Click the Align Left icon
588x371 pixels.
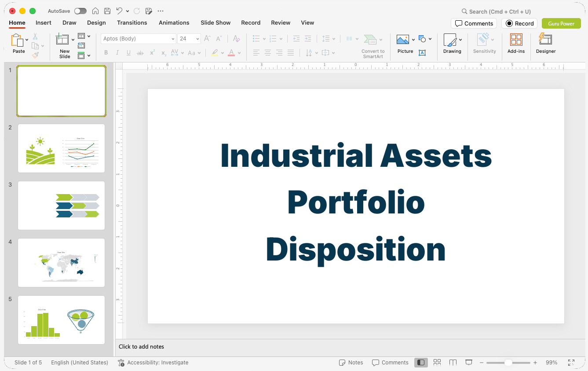point(256,53)
